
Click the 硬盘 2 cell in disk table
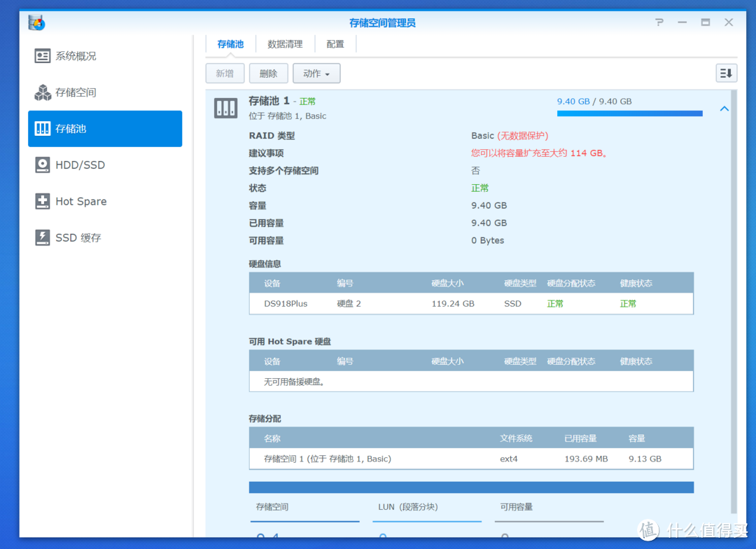pyautogui.click(x=349, y=303)
